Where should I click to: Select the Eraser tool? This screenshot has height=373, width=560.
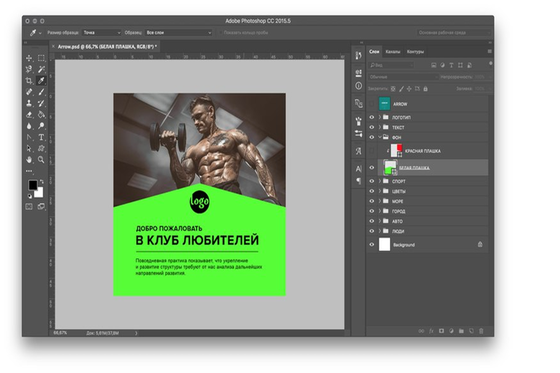[x=29, y=115]
